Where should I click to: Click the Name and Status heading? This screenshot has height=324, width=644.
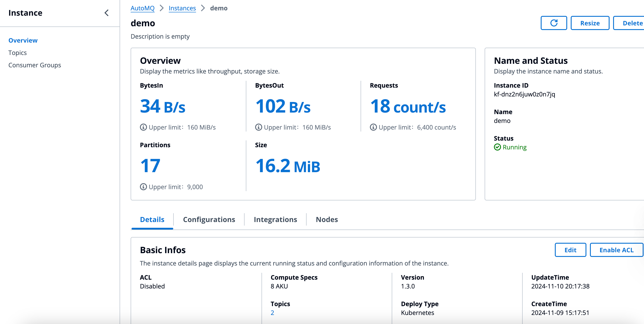[x=531, y=60]
